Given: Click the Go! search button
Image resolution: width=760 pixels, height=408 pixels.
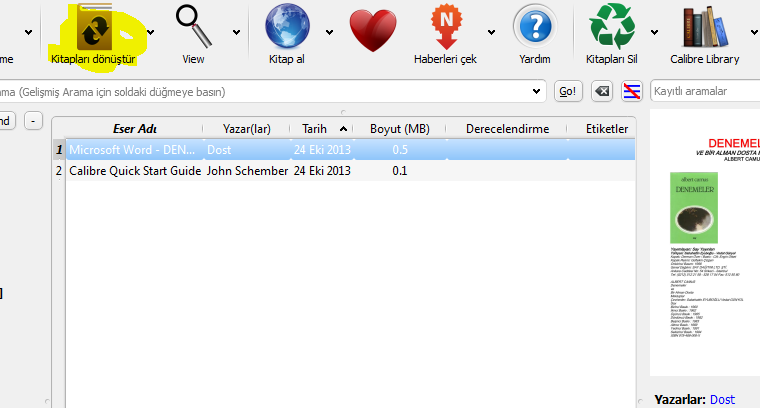Looking at the screenshot, I should (568, 91).
